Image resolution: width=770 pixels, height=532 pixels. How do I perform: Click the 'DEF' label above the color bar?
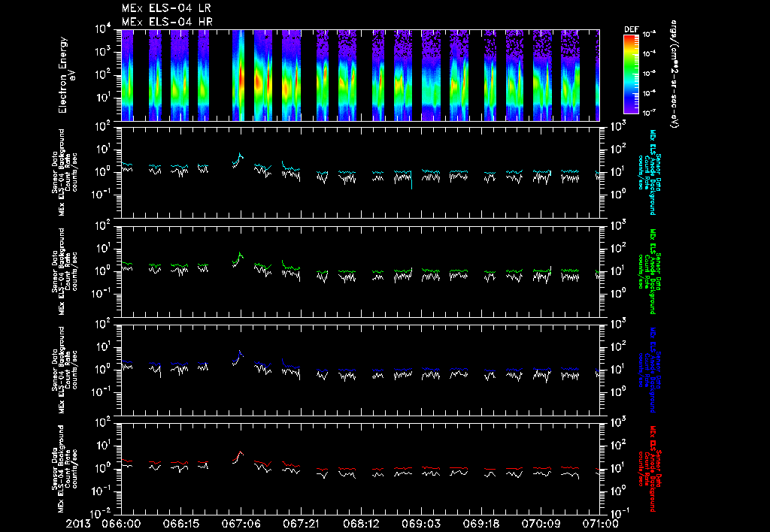tap(632, 29)
